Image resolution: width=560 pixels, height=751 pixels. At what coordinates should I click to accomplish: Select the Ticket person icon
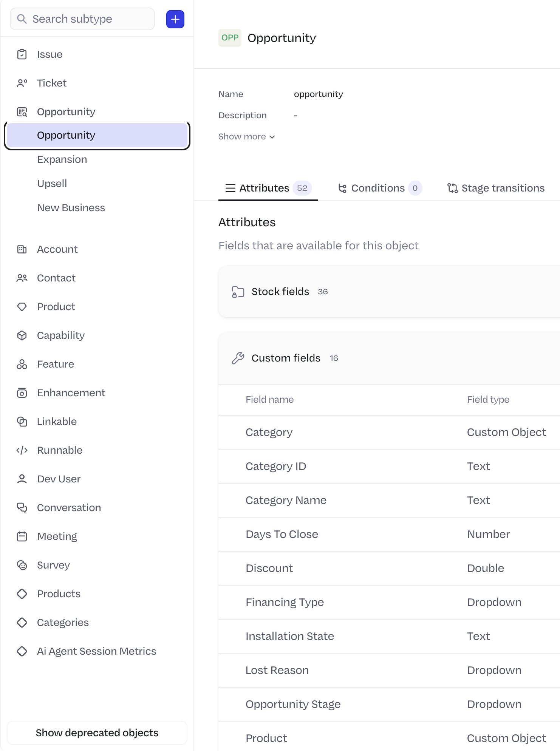[x=22, y=83]
